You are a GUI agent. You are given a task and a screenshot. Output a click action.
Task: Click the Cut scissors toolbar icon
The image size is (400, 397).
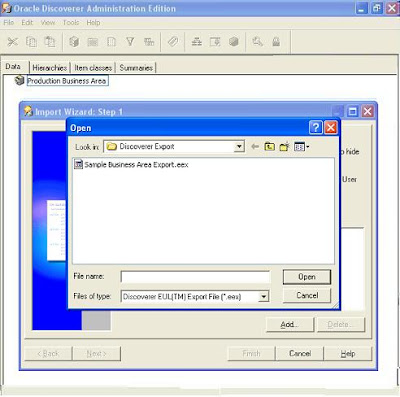point(13,42)
